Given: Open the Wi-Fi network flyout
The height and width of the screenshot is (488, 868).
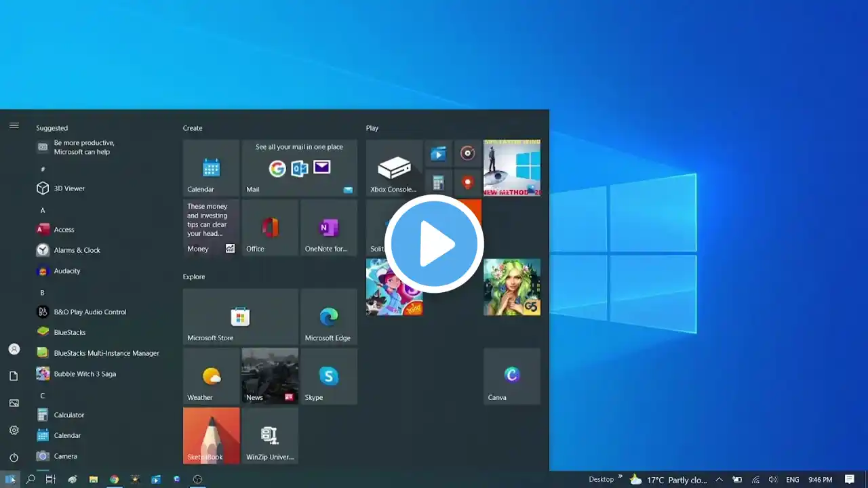Looking at the screenshot, I should (755, 480).
